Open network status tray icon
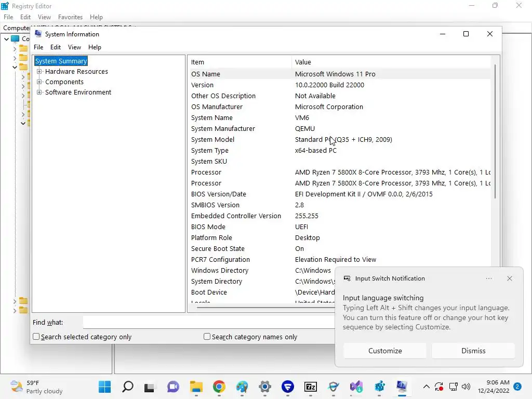This screenshot has height=399, width=532. tap(453, 387)
